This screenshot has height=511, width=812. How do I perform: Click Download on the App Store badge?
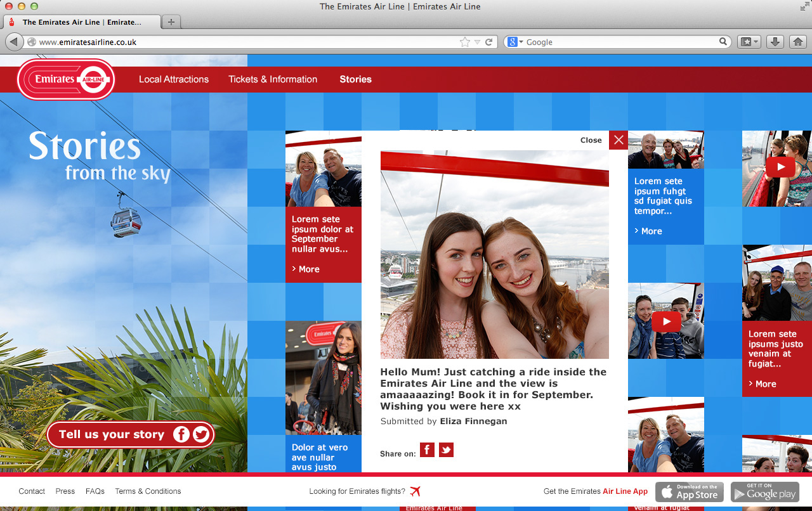[x=690, y=492]
